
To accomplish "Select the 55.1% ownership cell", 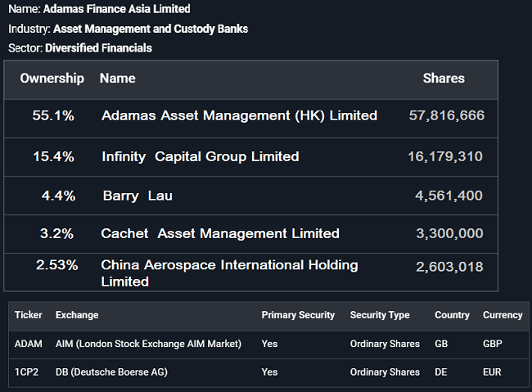I will tap(53, 115).
